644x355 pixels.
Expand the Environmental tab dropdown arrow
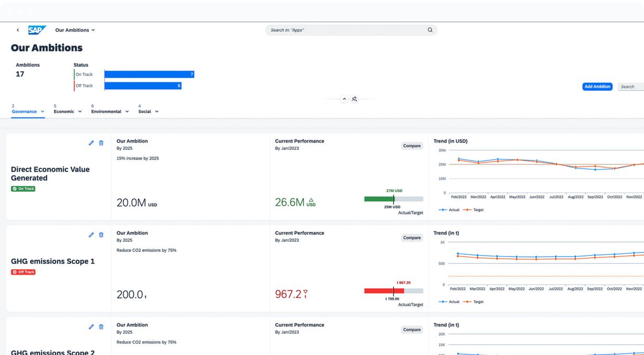click(126, 112)
